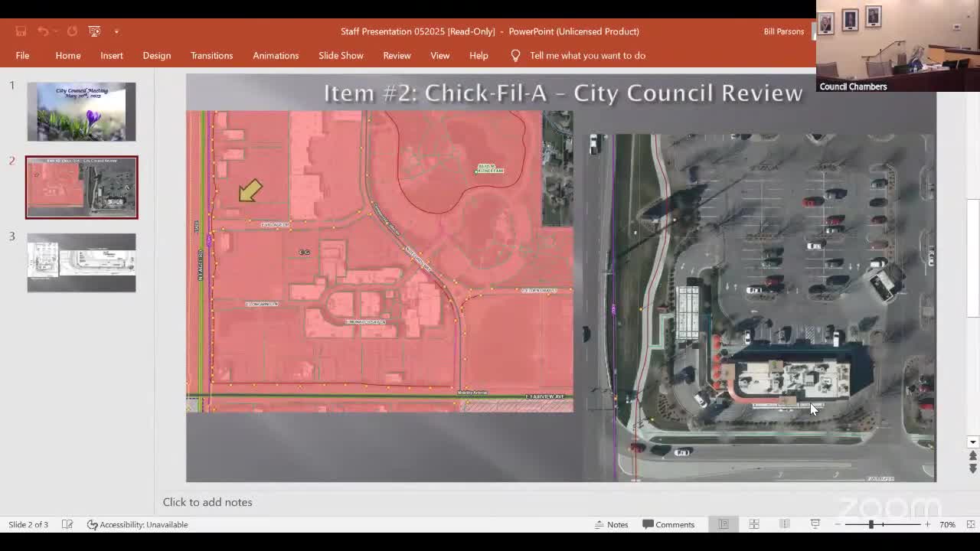980x551 pixels.
Task: Start Slide Show from status bar icon
Action: [x=815, y=524]
